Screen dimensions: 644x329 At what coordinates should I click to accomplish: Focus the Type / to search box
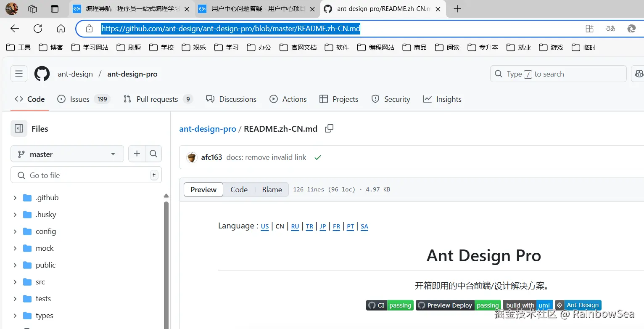558,74
